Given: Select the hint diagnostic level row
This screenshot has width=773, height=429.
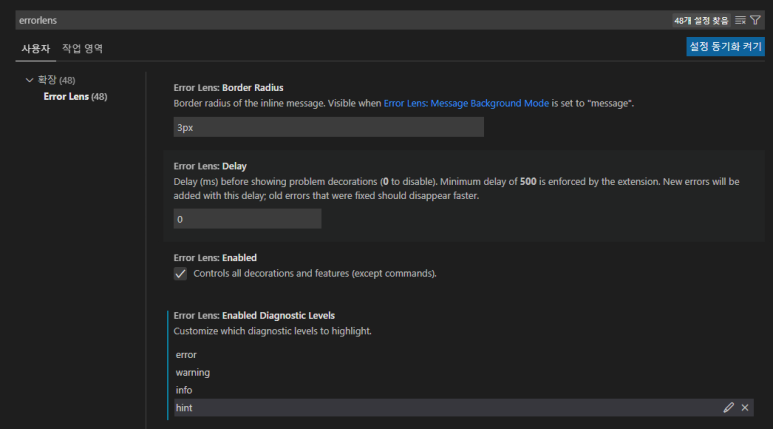Looking at the screenshot, I should point(463,408).
